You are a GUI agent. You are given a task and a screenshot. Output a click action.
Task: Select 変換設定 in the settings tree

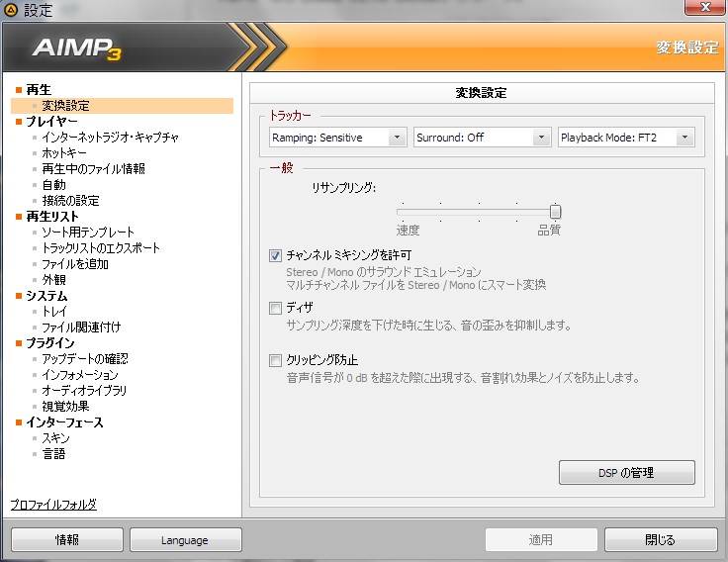[65, 106]
